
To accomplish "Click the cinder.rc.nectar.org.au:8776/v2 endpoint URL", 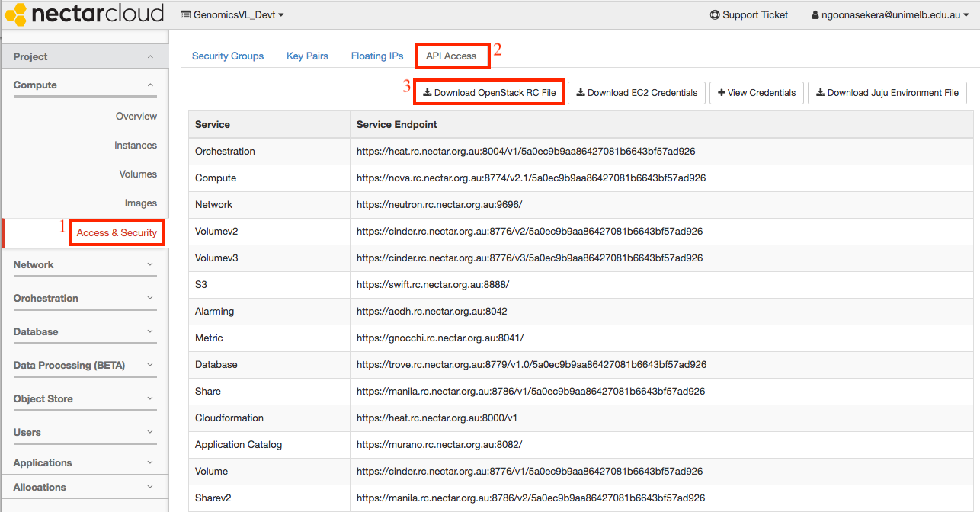I will (x=530, y=231).
